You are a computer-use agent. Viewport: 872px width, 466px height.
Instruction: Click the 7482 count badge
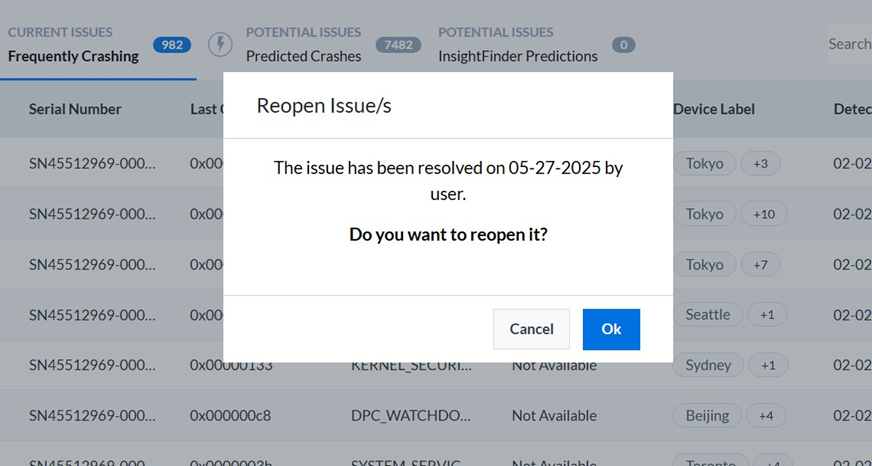398,44
